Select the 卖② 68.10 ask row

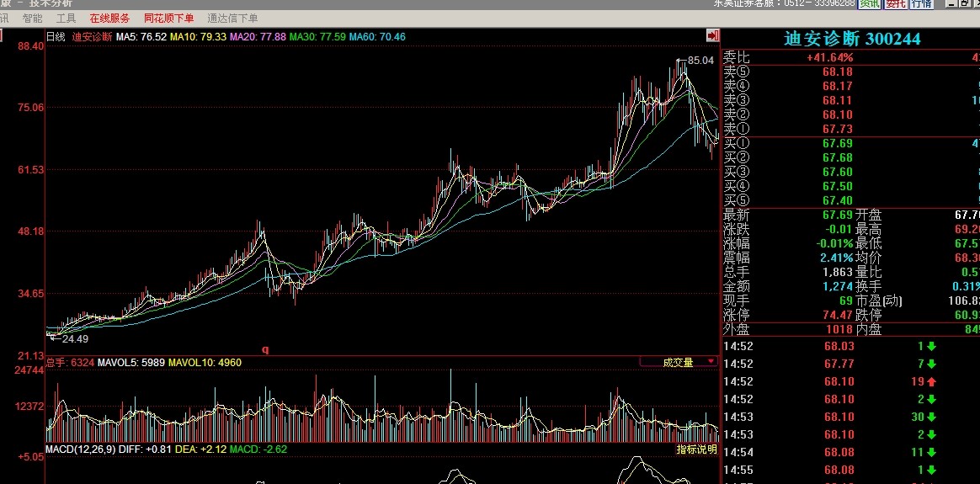coord(851,115)
